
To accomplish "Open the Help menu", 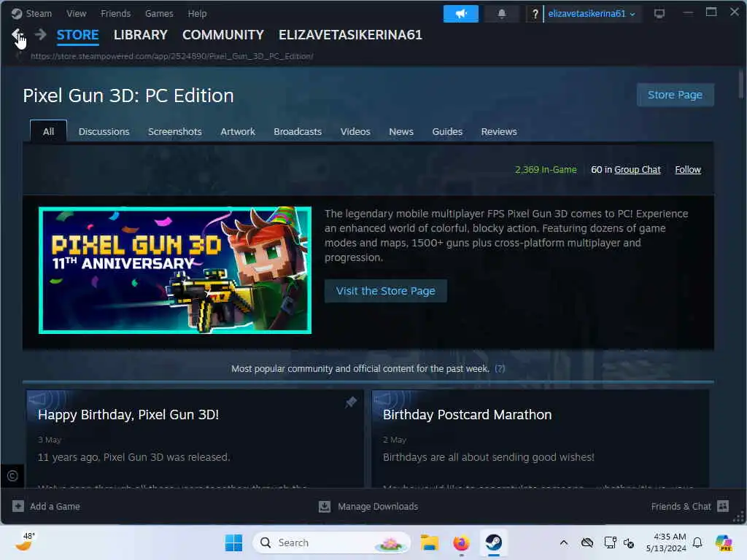I will point(197,13).
